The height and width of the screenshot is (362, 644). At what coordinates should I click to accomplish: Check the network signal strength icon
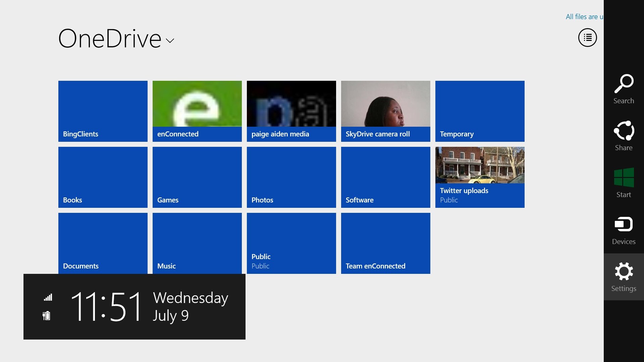coord(48,297)
